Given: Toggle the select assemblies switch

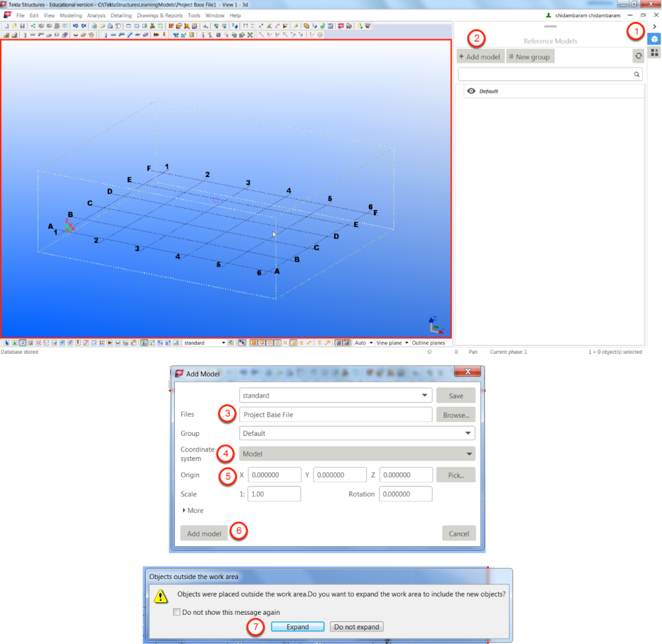Looking at the screenshot, I should pyautogui.click(x=160, y=343).
